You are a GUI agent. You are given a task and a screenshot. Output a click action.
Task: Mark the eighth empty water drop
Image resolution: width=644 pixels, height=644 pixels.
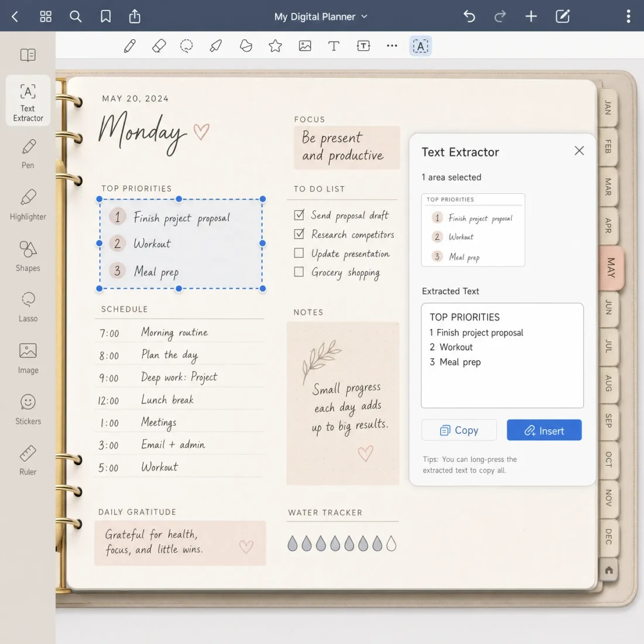coord(392,543)
